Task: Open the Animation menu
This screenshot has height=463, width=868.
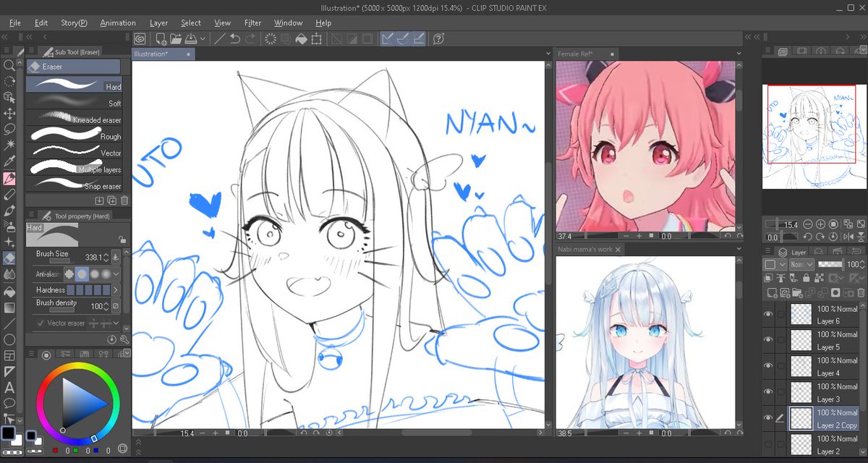Action: click(x=118, y=22)
